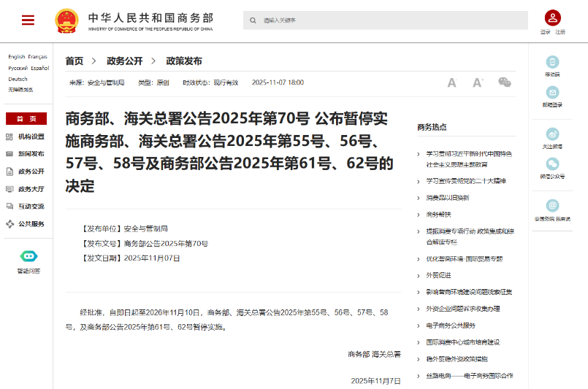The width and height of the screenshot is (588, 389).
Task: Click the red user account icon
Action: click(x=552, y=18)
